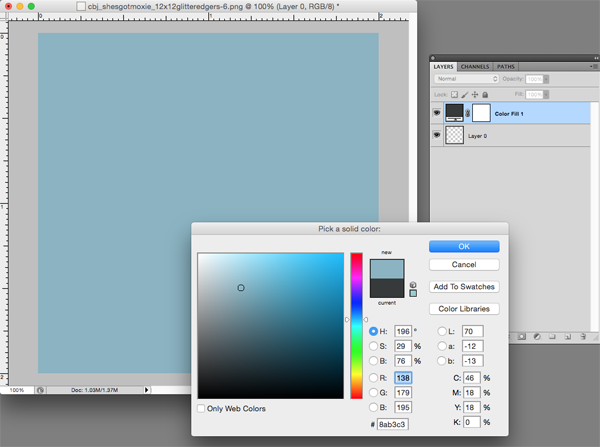This screenshot has height=447, width=600.
Task: Select the R red radio button
Action: tap(373, 378)
